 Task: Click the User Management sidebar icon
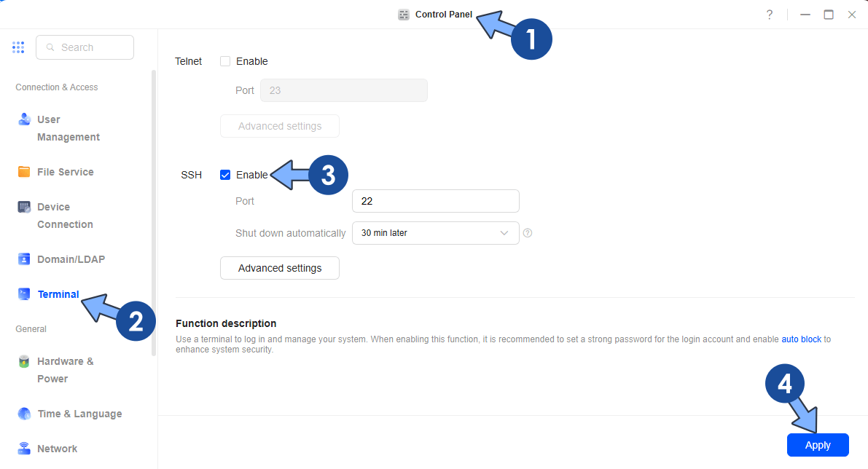24,119
